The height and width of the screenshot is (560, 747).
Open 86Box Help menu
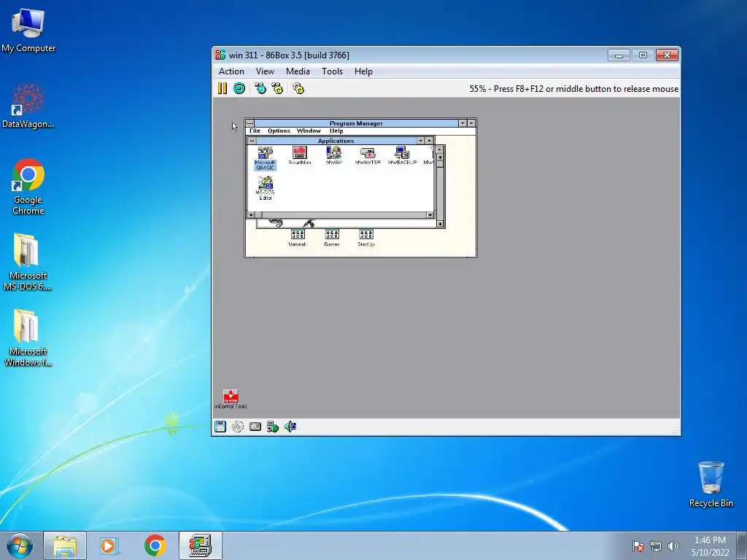(x=363, y=71)
